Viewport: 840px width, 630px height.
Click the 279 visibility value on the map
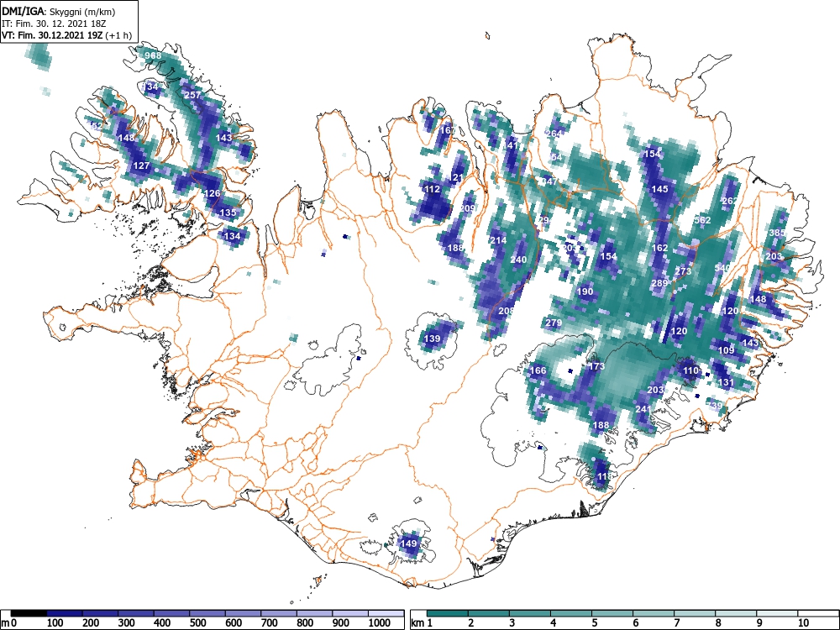point(554,323)
